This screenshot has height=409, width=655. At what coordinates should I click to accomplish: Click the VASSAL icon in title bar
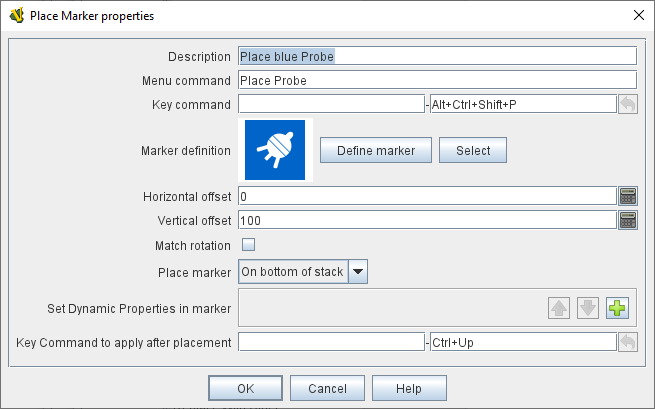point(16,16)
